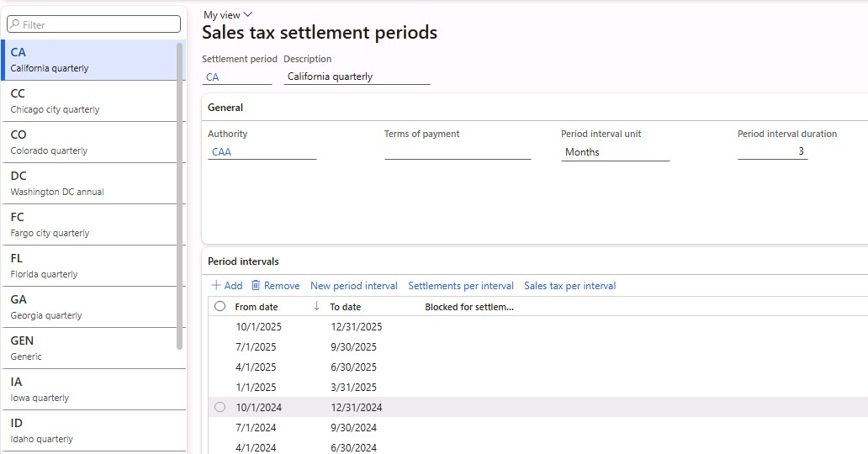Select DC Washington DC annual

coord(90,183)
